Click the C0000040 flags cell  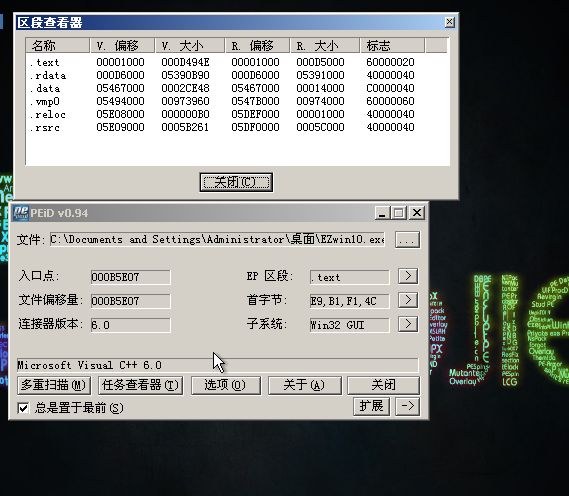(390, 88)
